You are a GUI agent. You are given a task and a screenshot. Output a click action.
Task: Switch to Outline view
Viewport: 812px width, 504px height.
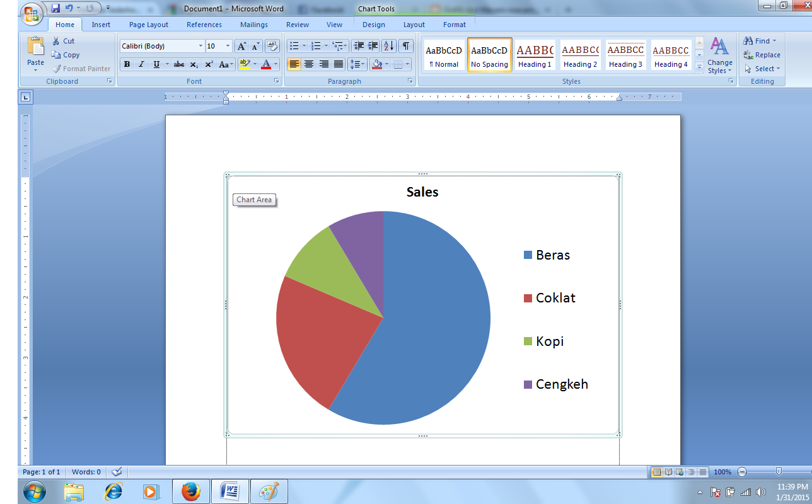point(691,472)
